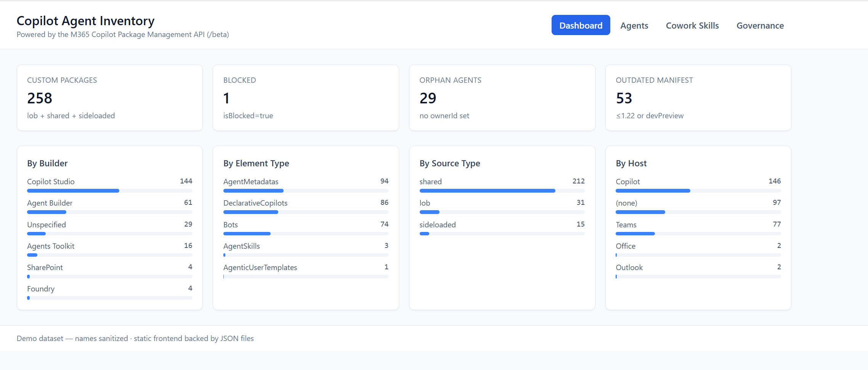Click the Foundry builder row
The width and height of the screenshot is (868, 370).
[x=110, y=292]
